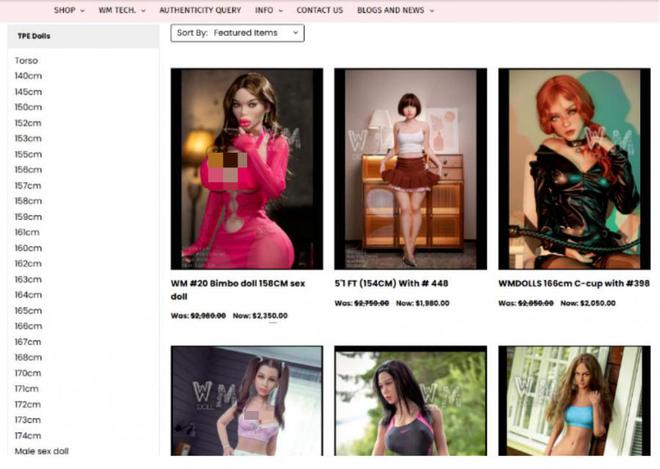Viewport: 660px width, 469px height.
Task: Open the # 448 product thumbnail image
Action: coord(410,168)
